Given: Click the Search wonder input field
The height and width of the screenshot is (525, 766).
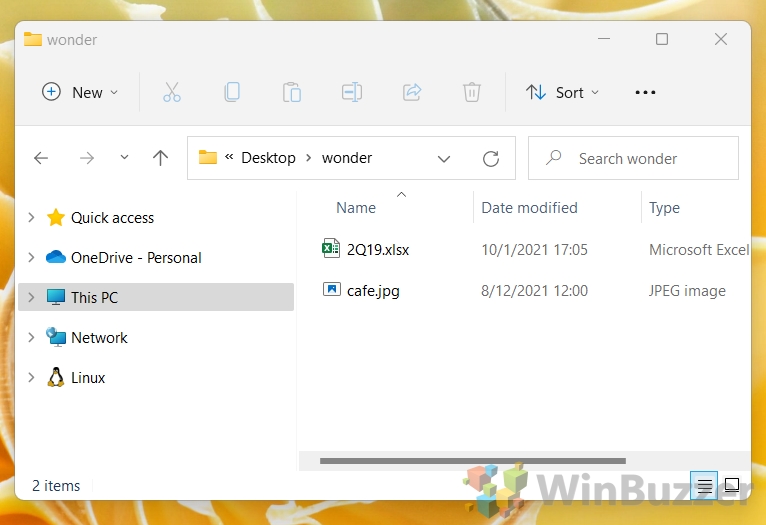Looking at the screenshot, I should tap(633, 158).
